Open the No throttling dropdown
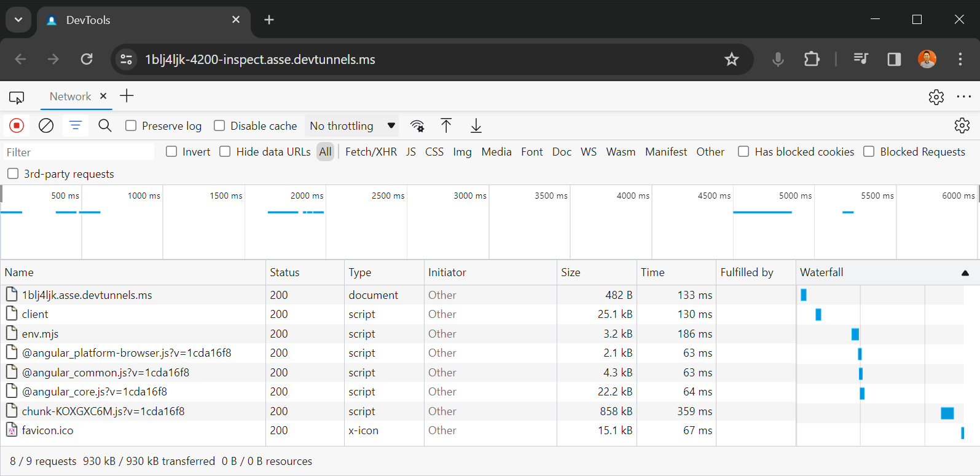The height and width of the screenshot is (476, 980). [352, 126]
